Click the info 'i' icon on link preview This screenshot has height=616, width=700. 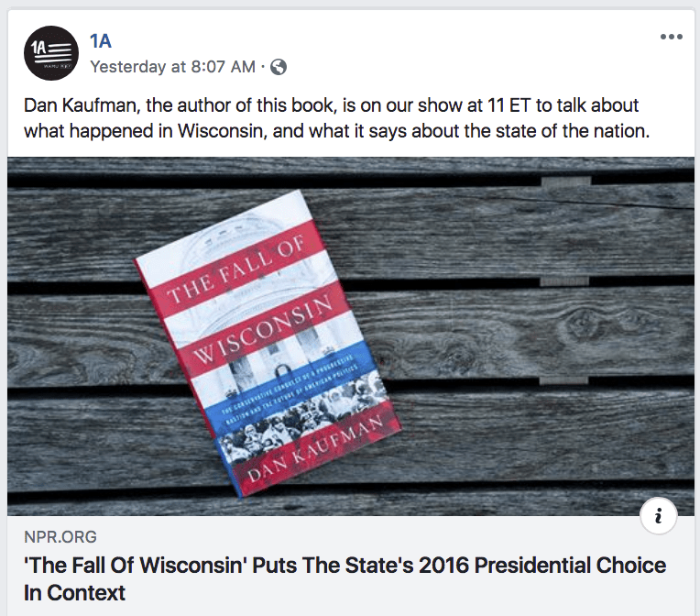tap(658, 517)
